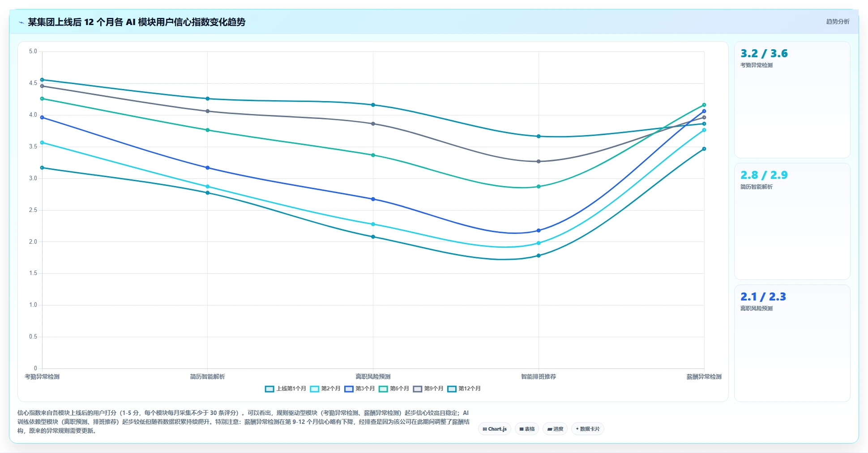Click the 2.5 y-axis tick label
This screenshot has height=453, width=868.
click(33, 210)
